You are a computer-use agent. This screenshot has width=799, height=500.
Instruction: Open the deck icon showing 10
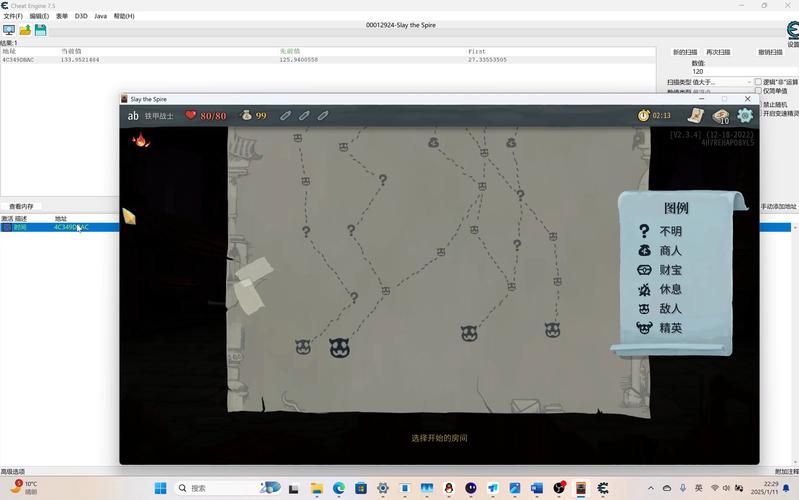click(x=721, y=116)
